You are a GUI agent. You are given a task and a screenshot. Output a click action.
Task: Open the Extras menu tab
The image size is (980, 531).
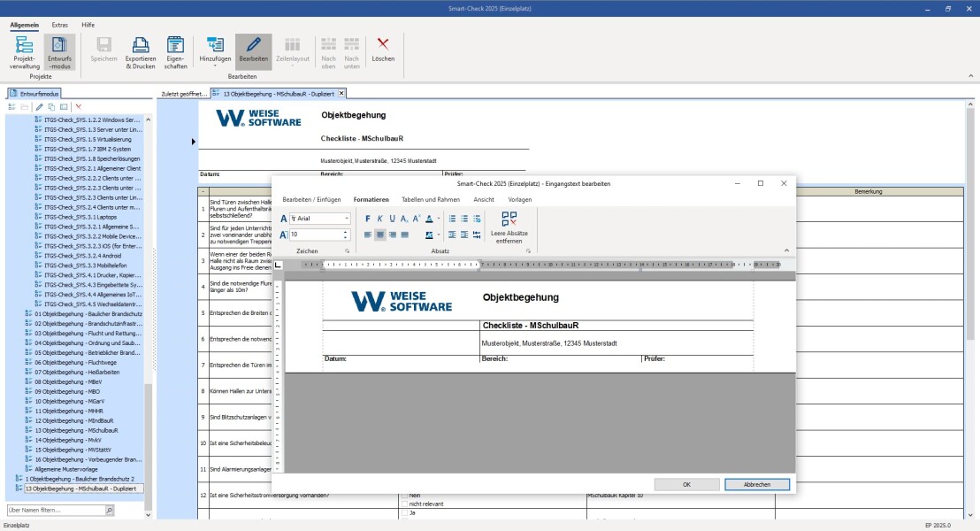click(x=60, y=25)
